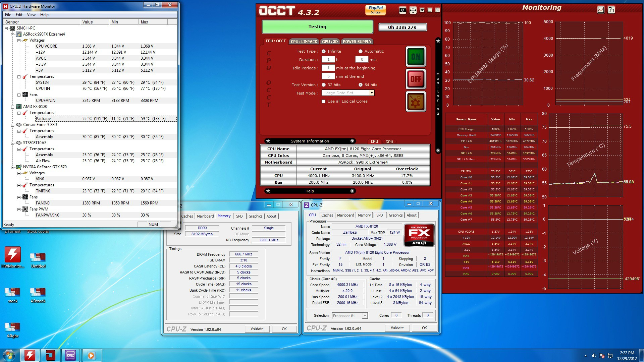This screenshot has width=644, height=362.
Task: Click OCCT taskbar icon
Action: click(x=50, y=355)
